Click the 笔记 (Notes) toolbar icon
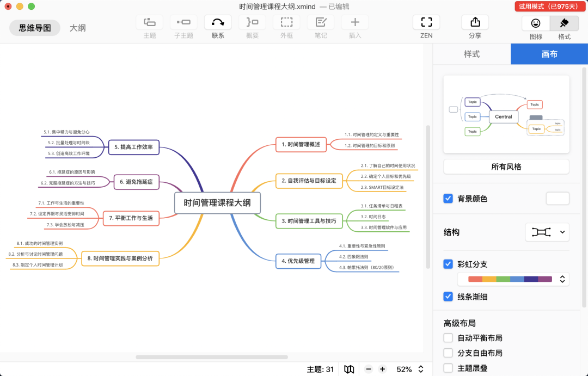Screen dimensions: 588x376 pyautogui.click(x=321, y=22)
